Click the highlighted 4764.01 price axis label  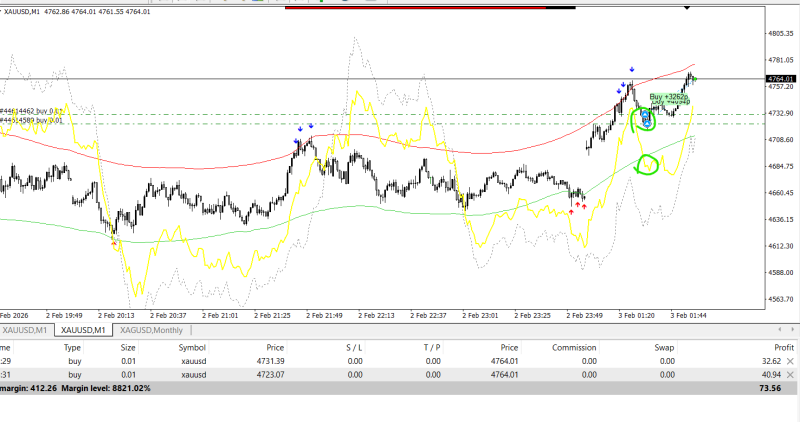(781, 79)
